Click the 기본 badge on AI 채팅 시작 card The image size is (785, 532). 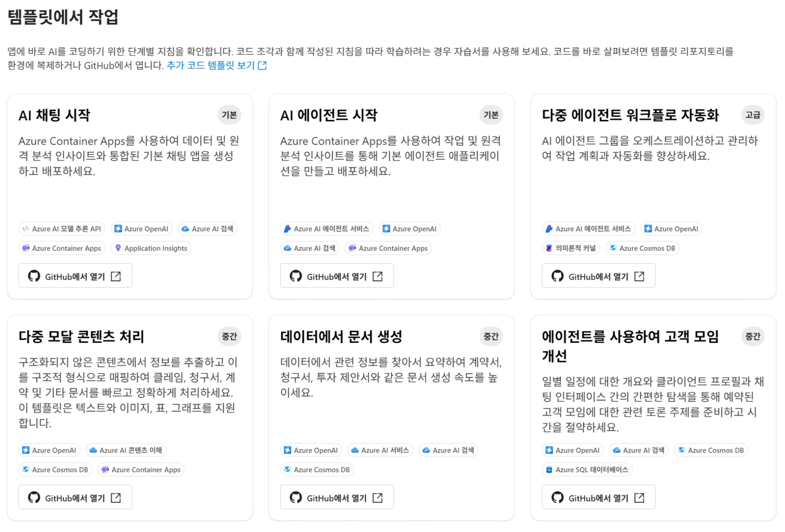pos(229,115)
